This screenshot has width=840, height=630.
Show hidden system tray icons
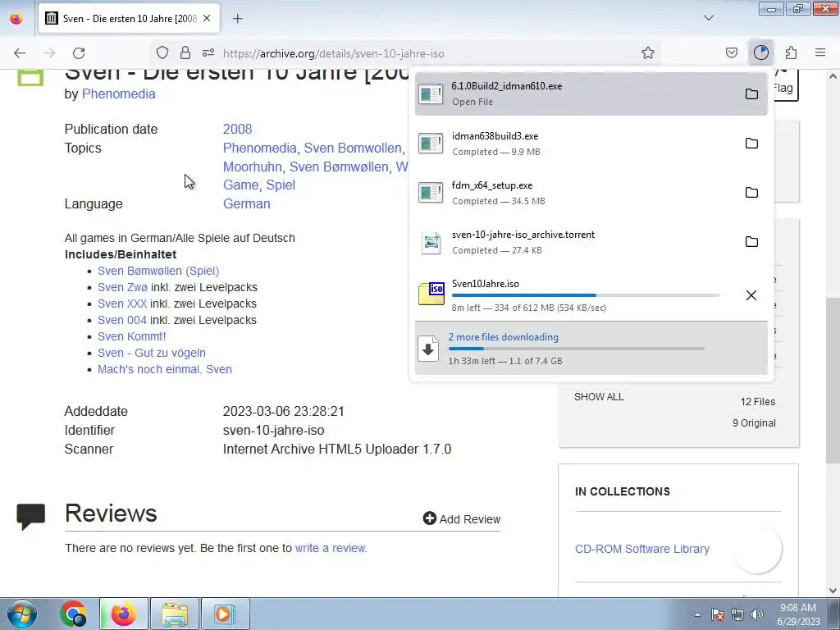pyautogui.click(x=697, y=614)
